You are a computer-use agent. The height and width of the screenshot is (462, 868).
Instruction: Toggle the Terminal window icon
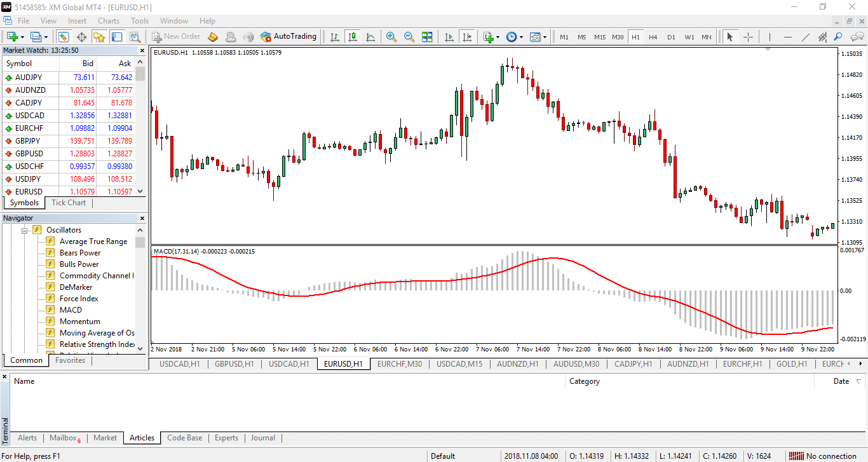(x=117, y=37)
